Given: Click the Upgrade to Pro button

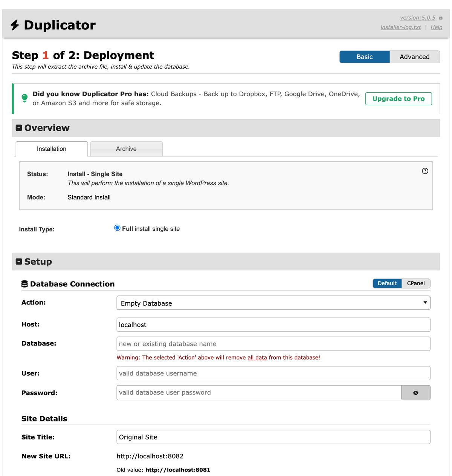Looking at the screenshot, I should [399, 99].
